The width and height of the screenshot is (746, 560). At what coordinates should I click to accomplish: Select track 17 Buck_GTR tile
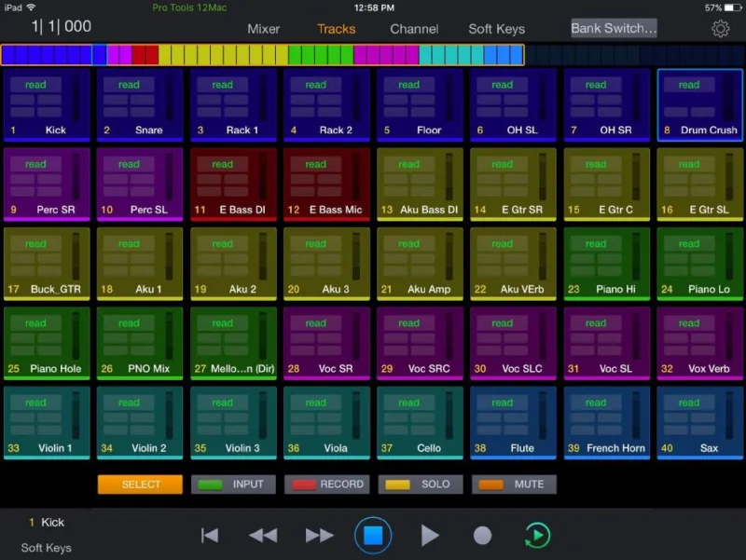47,264
